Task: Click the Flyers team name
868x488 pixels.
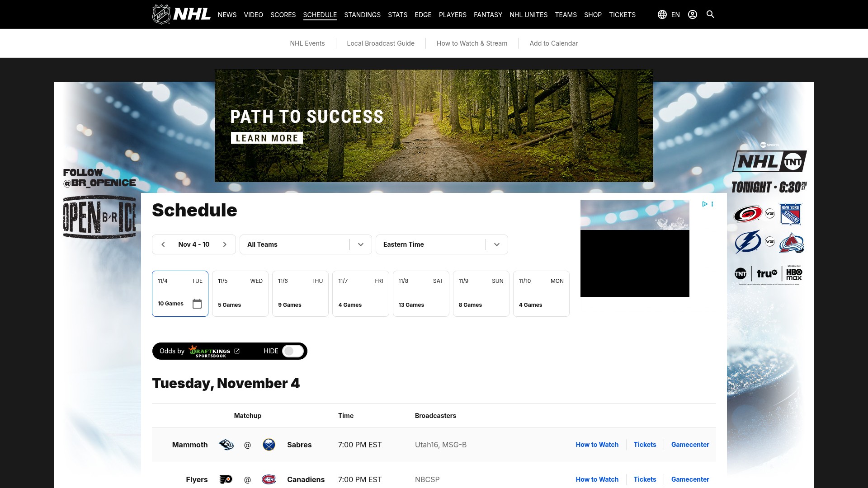Action: 197,479
